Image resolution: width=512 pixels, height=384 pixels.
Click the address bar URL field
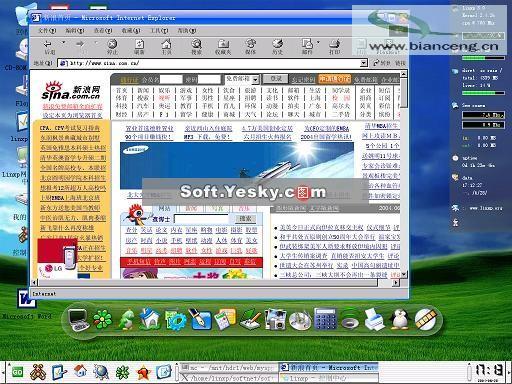pos(209,63)
